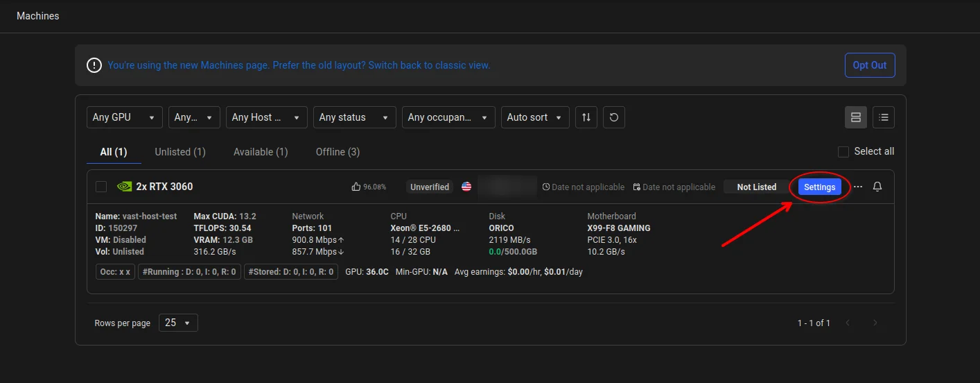Click the US flag icon

click(x=466, y=187)
